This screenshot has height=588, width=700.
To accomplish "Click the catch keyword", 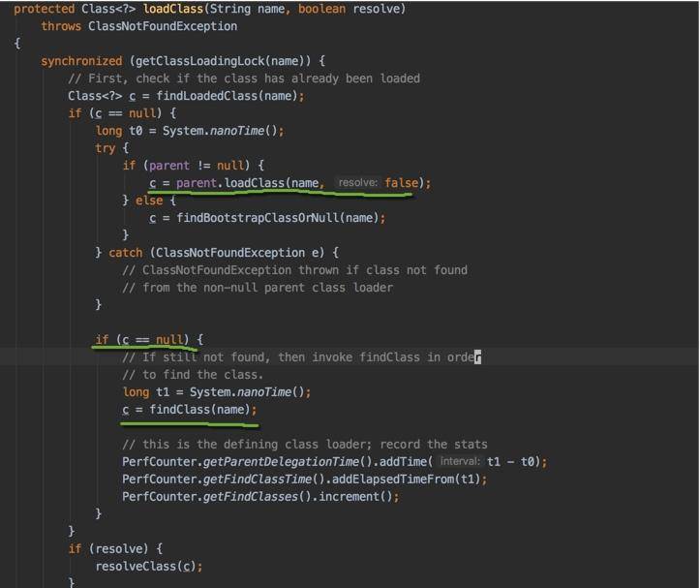I will pyautogui.click(x=126, y=252).
